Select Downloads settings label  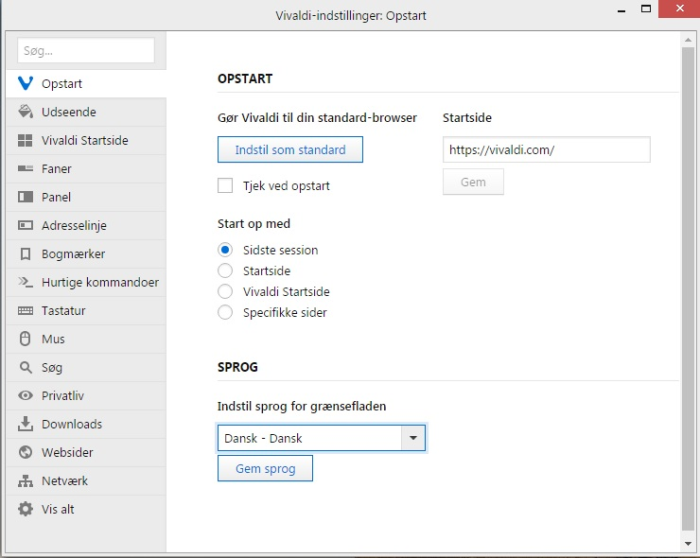(x=72, y=424)
